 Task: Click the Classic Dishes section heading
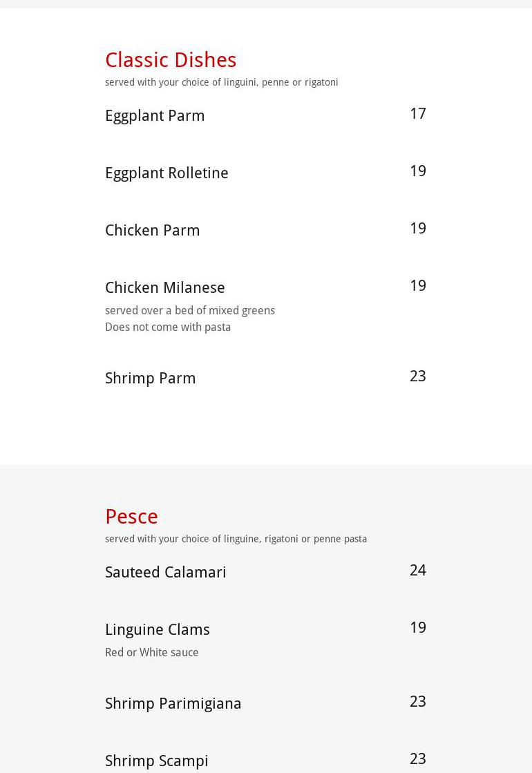[171, 60]
